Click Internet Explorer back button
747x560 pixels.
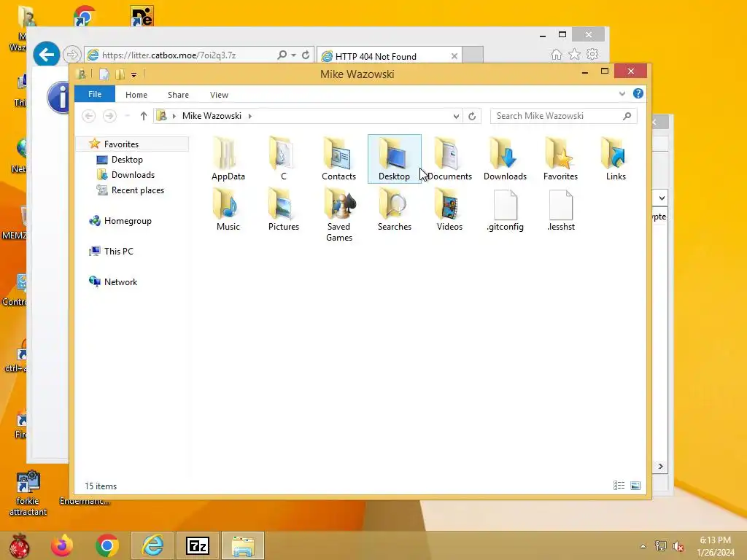point(46,55)
